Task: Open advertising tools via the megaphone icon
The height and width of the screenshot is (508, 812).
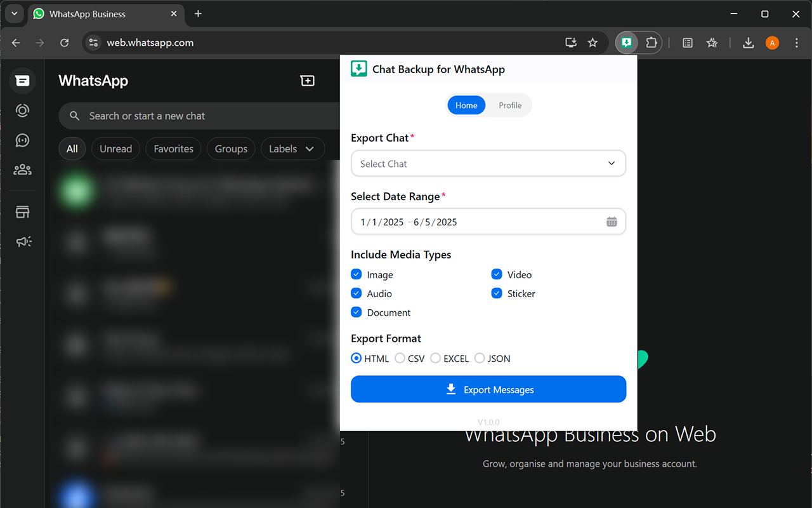Action: click(x=22, y=241)
